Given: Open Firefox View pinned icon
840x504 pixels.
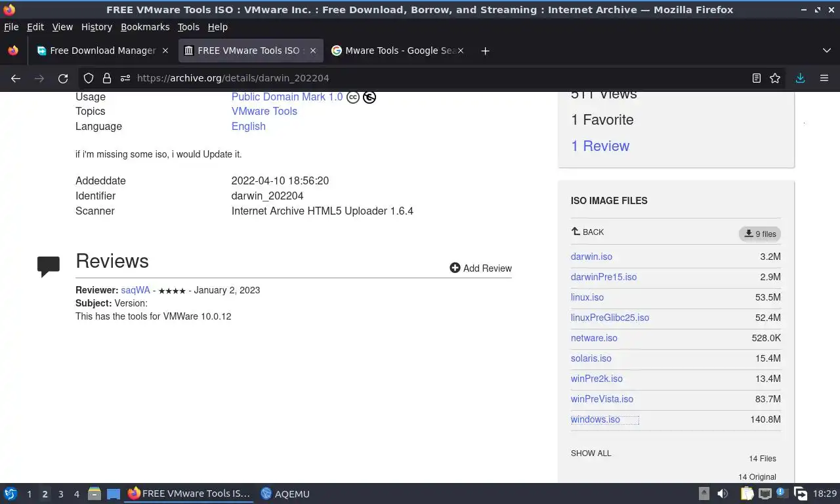Looking at the screenshot, I should pyautogui.click(x=13, y=51).
